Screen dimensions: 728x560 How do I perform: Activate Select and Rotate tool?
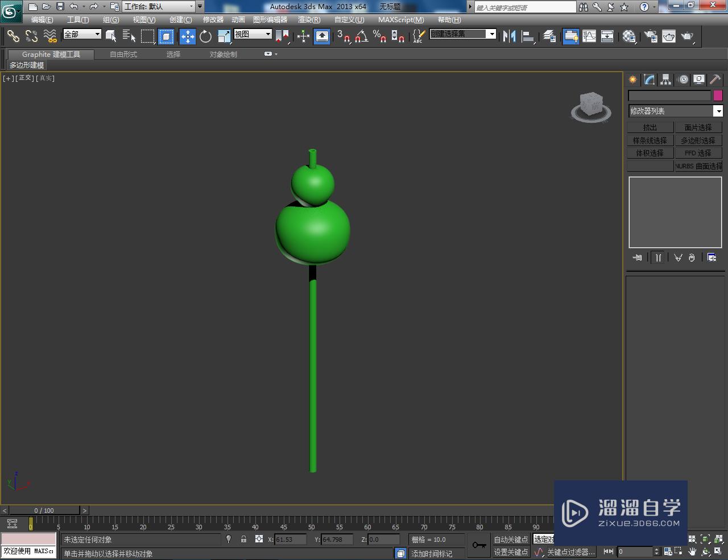tap(205, 36)
